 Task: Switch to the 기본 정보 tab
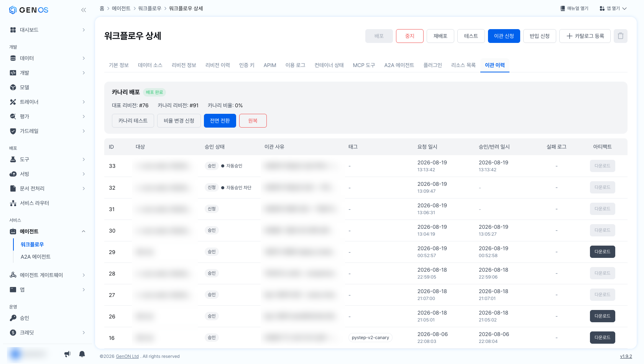click(119, 65)
